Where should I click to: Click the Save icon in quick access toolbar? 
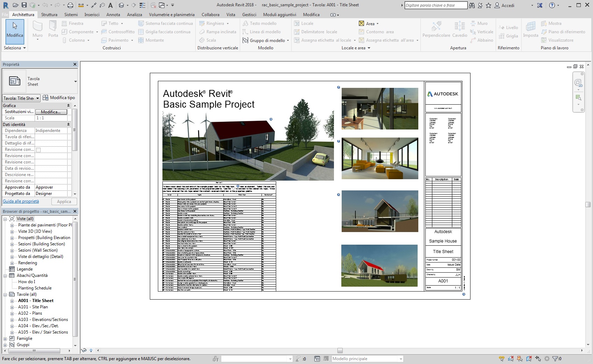click(24, 5)
